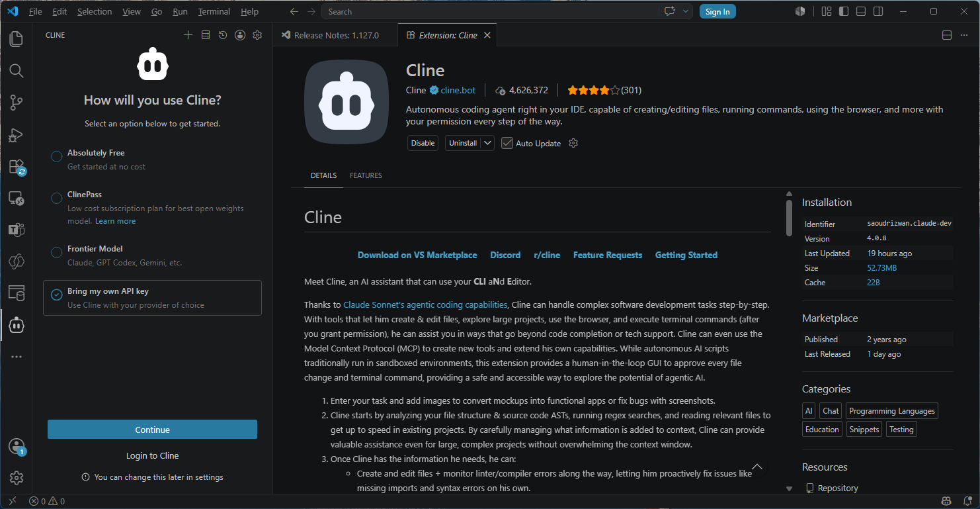Viewport: 980px width, 509px height.
Task: Open the Explorer view in the activity bar
Action: (x=17, y=39)
